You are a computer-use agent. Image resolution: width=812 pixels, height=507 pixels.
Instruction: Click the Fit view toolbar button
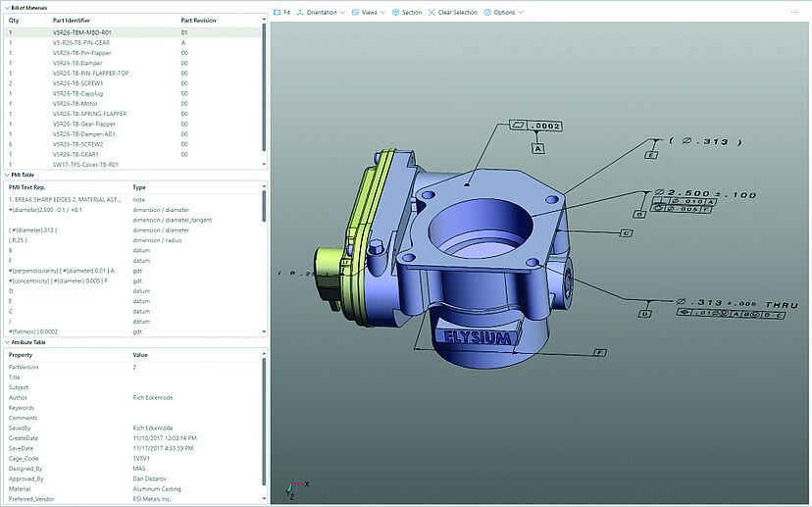pos(281,12)
